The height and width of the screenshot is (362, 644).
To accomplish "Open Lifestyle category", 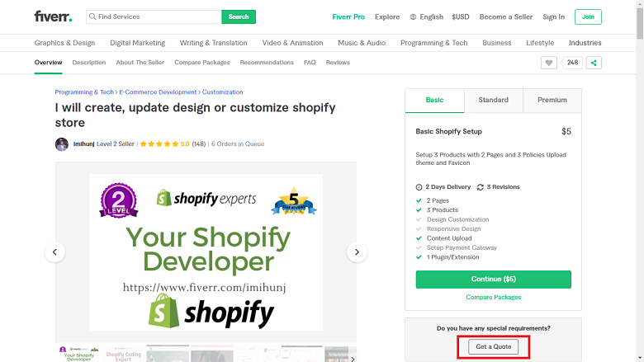I will pos(540,43).
